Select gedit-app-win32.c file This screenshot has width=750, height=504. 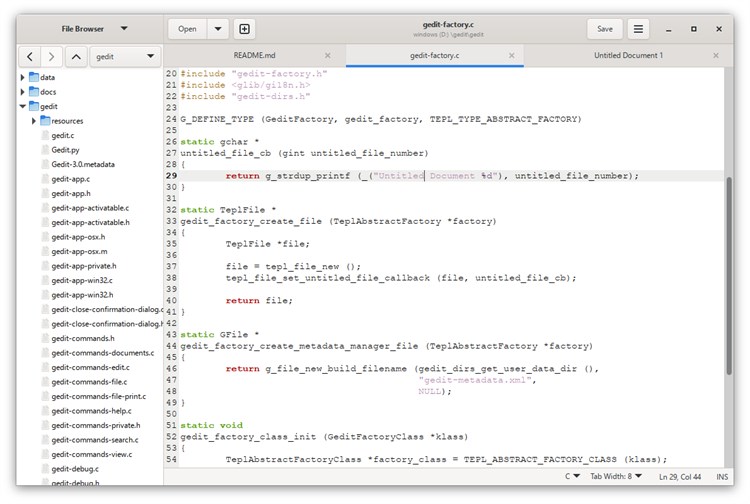point(82,280)
